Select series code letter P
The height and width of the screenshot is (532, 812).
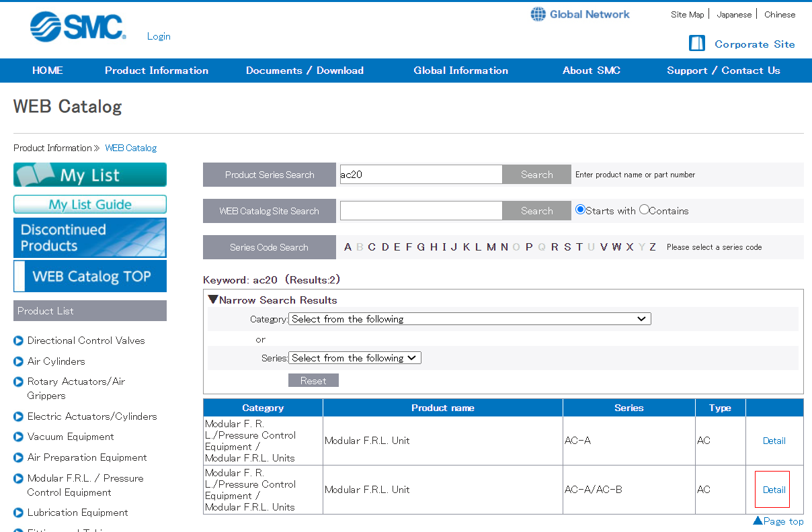tap(529, 247)
